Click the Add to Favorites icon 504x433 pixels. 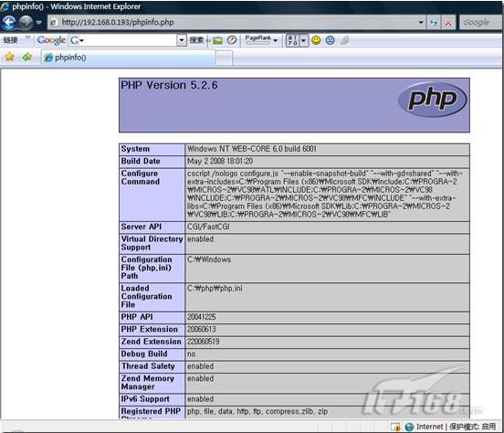27,58
